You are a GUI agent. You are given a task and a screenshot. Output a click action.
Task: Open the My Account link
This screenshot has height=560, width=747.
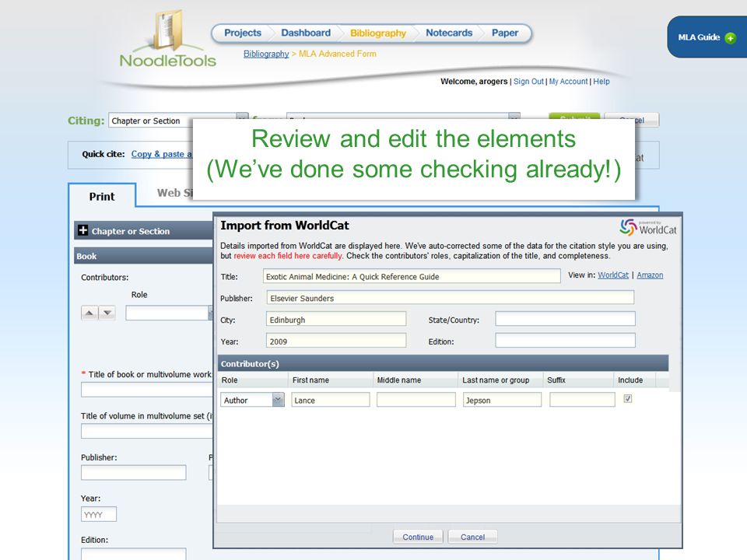point(568,82)
